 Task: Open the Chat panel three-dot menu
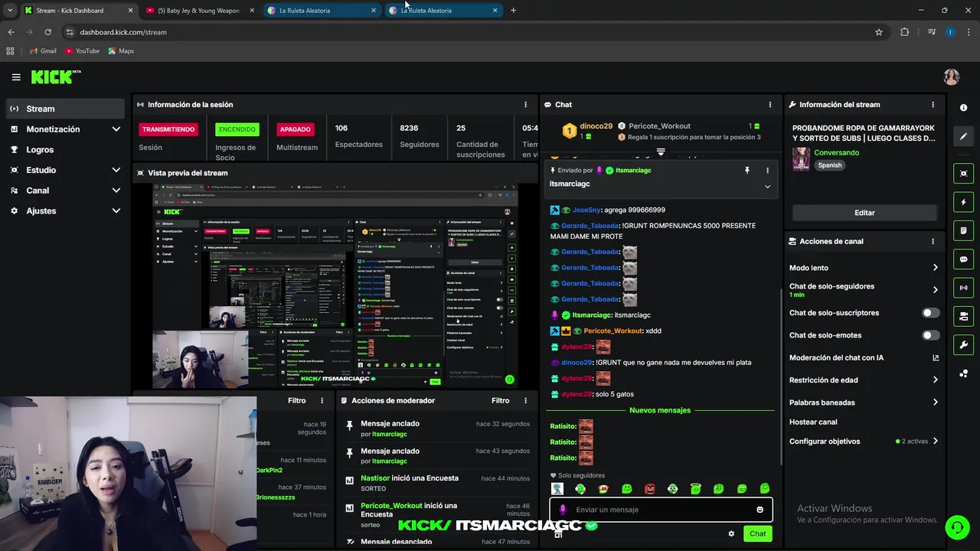769,105
